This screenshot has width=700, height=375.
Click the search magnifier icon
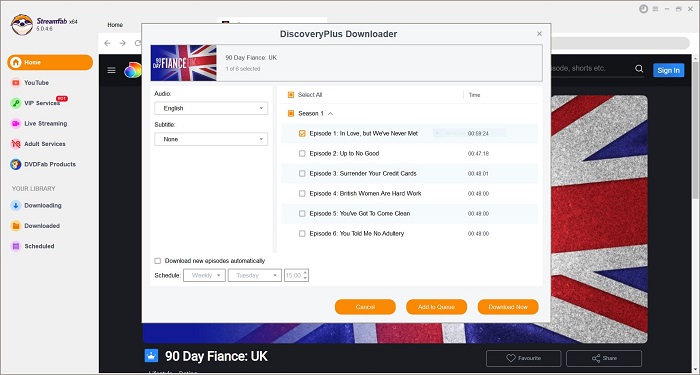tap(639, 69)
